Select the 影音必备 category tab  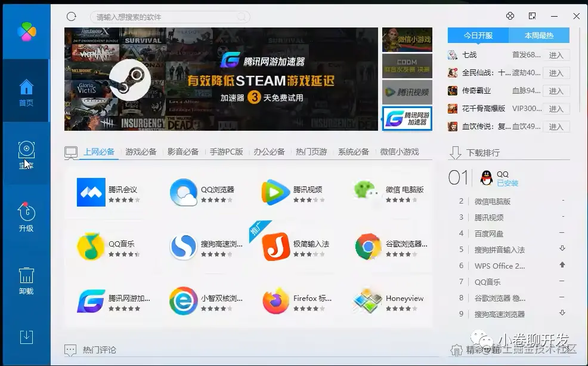point(183,152)
